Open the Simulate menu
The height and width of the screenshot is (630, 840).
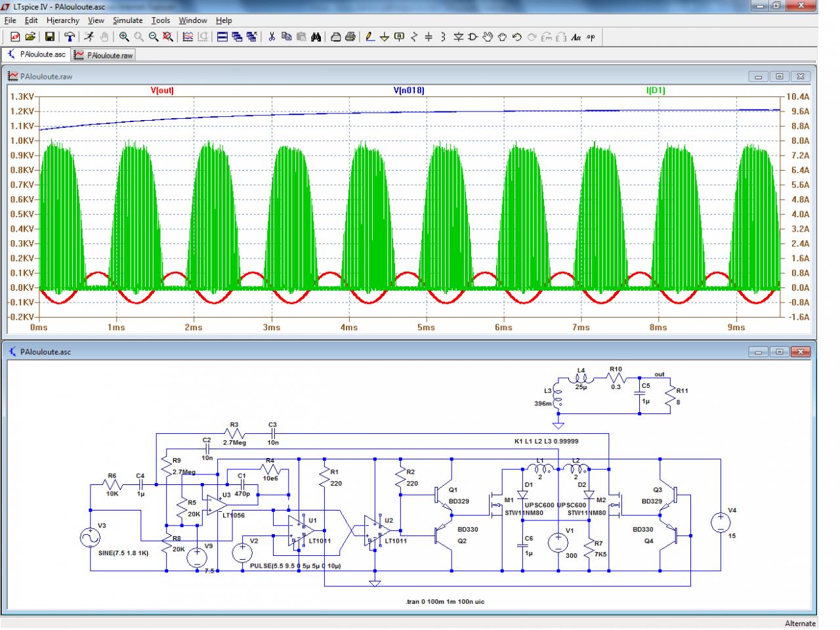[x=127, y=20]
